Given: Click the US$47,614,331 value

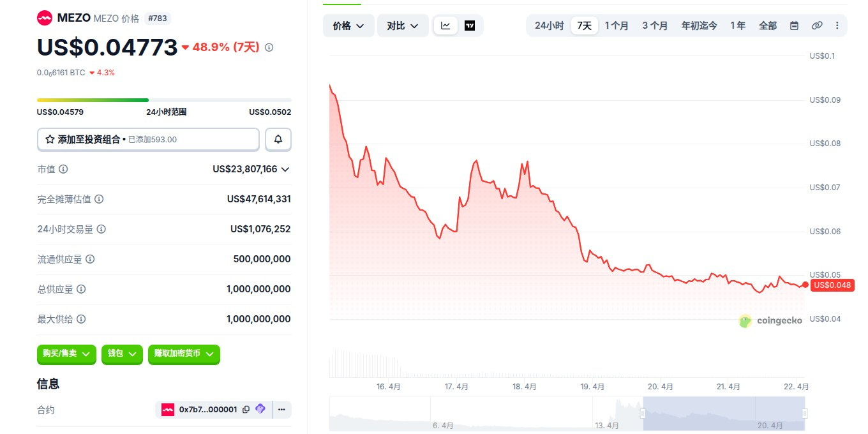Looking at the screenshot, I should click(x=259, y=199).
